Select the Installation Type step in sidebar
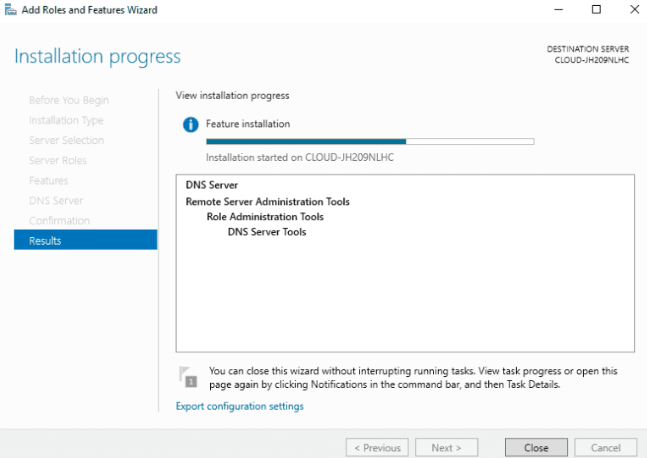Viewport: 647px width, 458px height. (66, 120)
